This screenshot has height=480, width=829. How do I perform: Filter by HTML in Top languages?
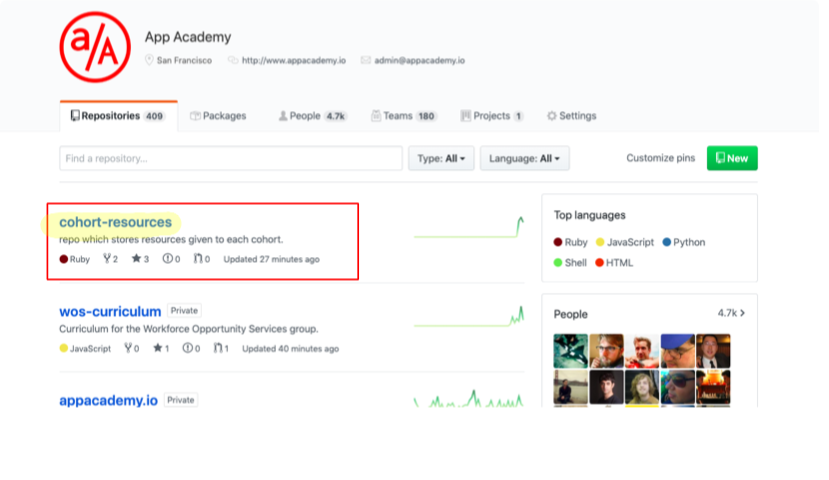(x=614, y=263)
